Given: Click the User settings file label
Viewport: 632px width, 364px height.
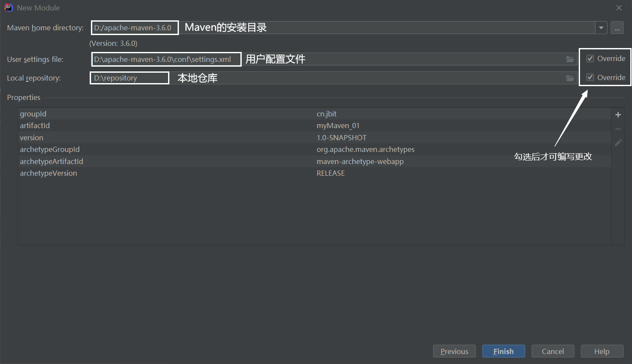Looking at the screenshot, I should tap(35, 59).
